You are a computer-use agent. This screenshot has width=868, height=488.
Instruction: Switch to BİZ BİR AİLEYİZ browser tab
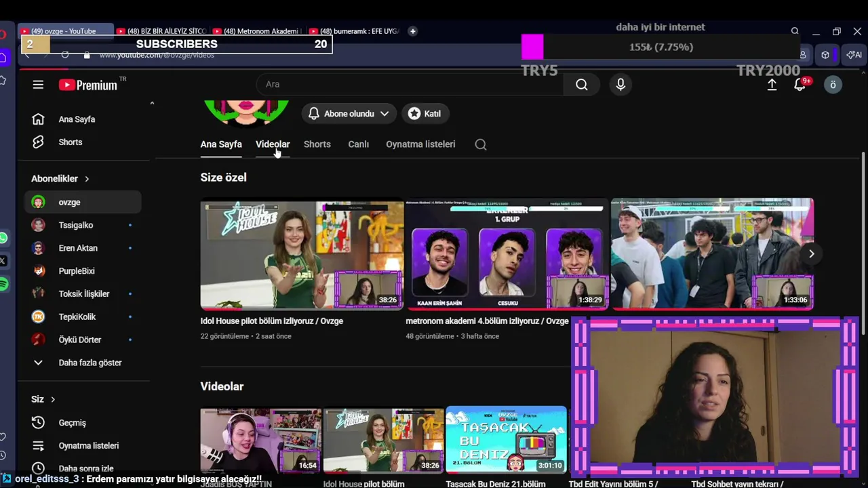point(161,31)
